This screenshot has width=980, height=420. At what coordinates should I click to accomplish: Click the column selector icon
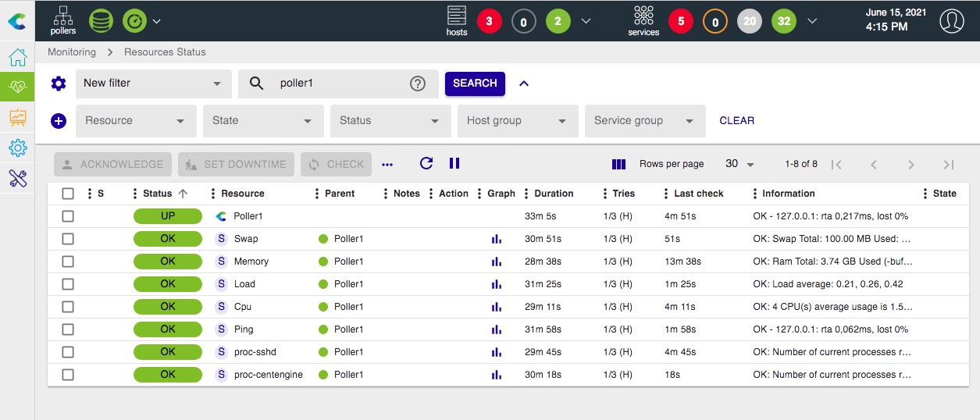tap(618, 164)
